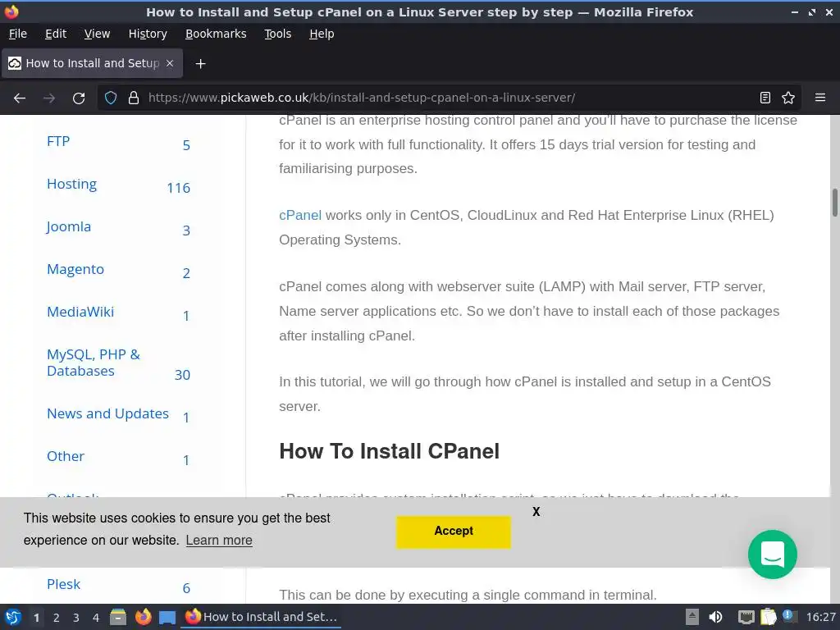Open network status tray icon
The image size is (840, 630).
tap(746, 617)
